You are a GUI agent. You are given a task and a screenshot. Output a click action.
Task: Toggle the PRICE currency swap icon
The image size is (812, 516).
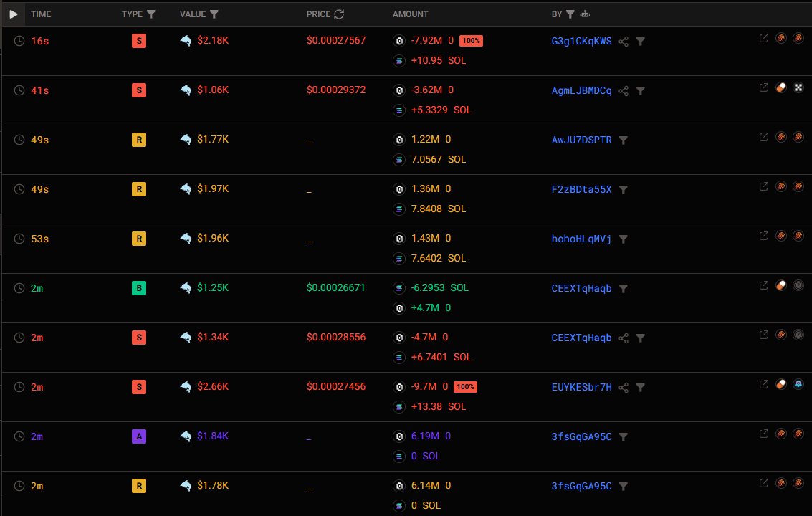[x=339, y=14]
